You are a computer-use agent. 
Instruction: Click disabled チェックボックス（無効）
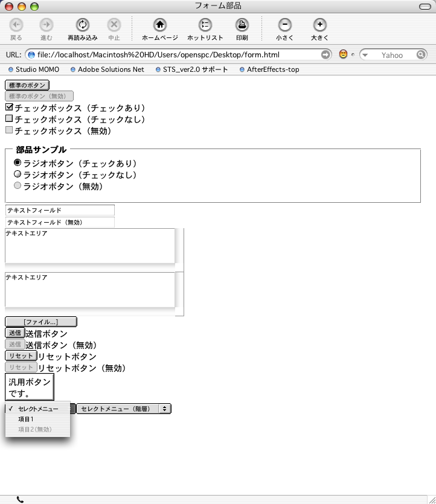pos(9,130)
